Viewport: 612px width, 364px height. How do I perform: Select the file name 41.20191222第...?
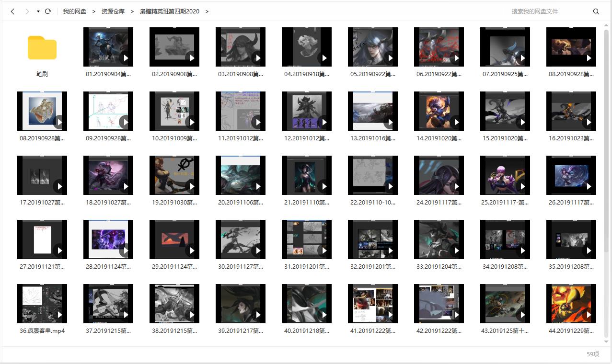(x=373, y=331)
